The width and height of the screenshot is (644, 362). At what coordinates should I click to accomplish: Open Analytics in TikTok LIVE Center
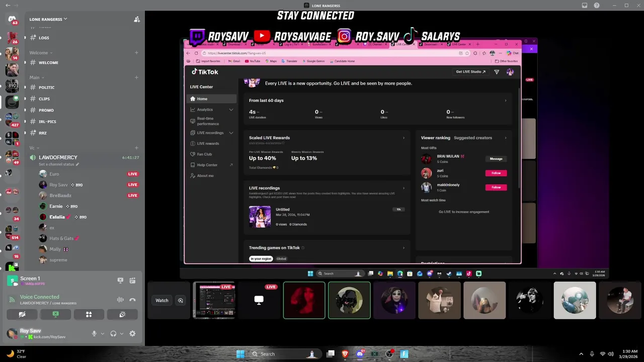(x=205, y=110)
